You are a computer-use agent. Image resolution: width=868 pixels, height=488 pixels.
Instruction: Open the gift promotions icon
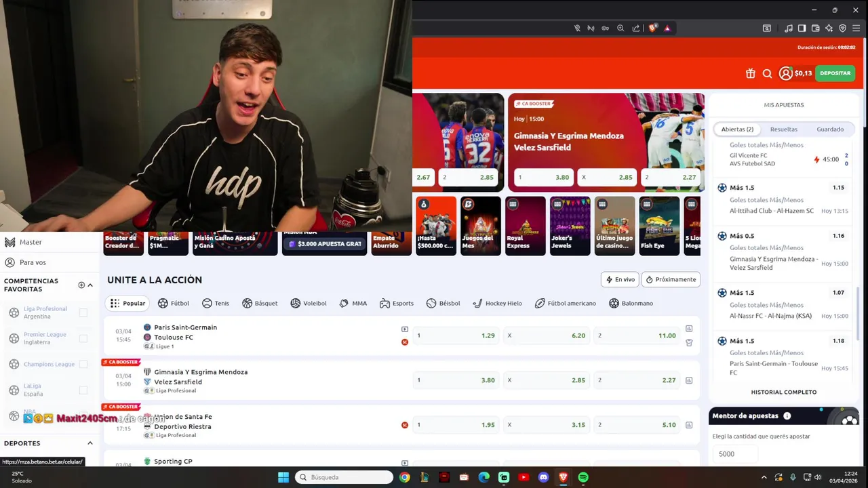[750, 74]
